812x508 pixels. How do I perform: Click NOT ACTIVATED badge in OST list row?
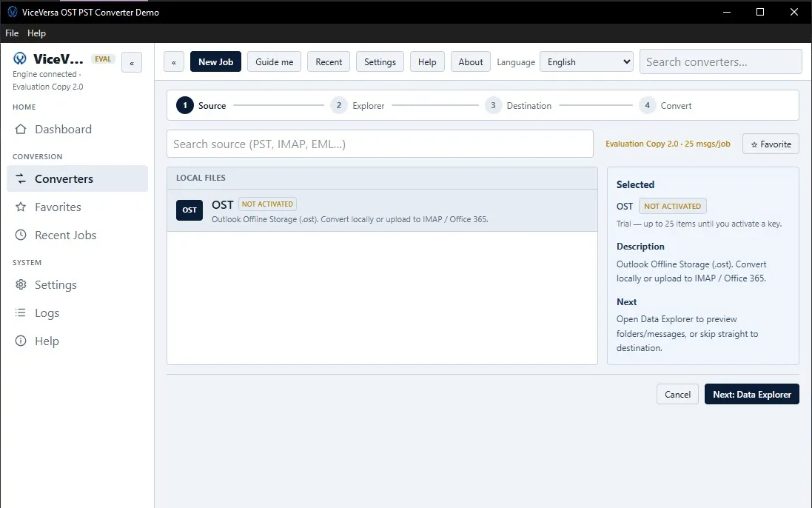tap(267, 204)
